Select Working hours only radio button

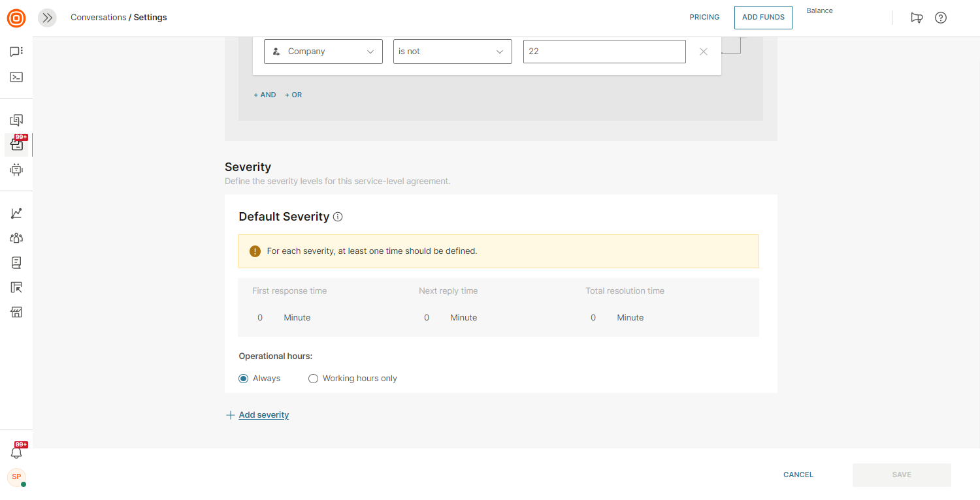coord(313,379)
